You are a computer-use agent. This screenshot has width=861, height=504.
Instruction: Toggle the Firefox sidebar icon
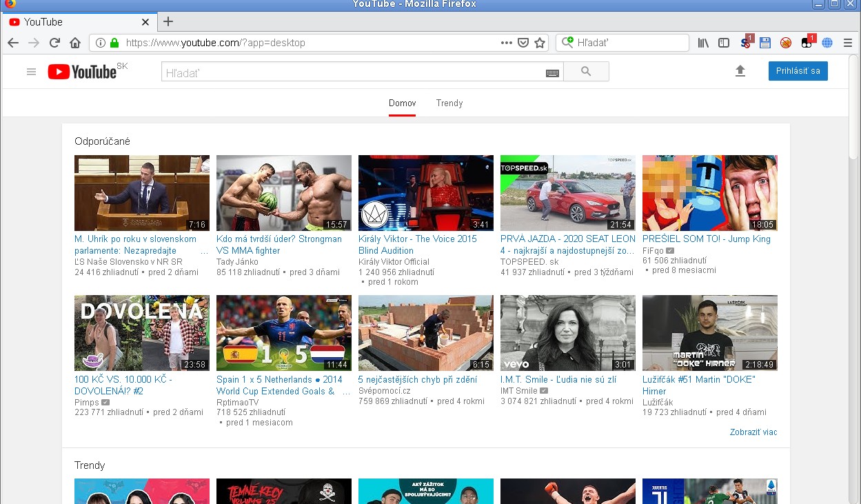click(x=724, y=43)
